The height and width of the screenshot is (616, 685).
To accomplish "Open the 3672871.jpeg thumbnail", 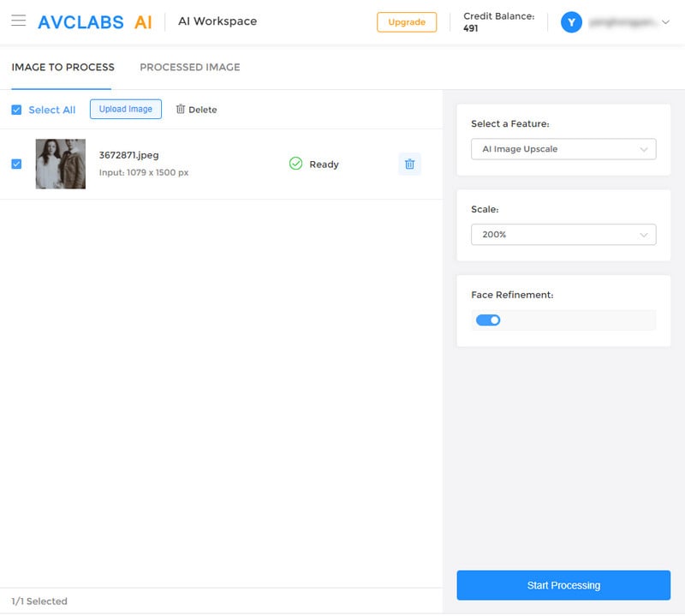I will click(60, 164).
